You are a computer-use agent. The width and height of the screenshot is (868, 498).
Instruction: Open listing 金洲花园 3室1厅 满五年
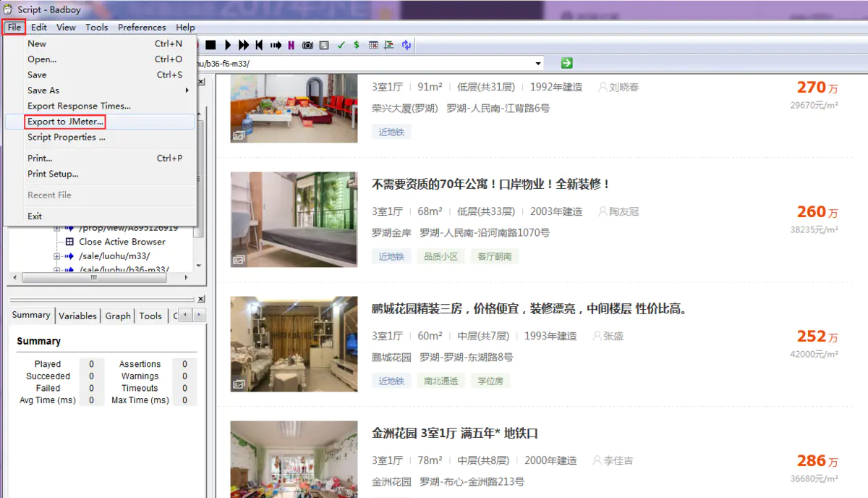[x=455, y=434]
